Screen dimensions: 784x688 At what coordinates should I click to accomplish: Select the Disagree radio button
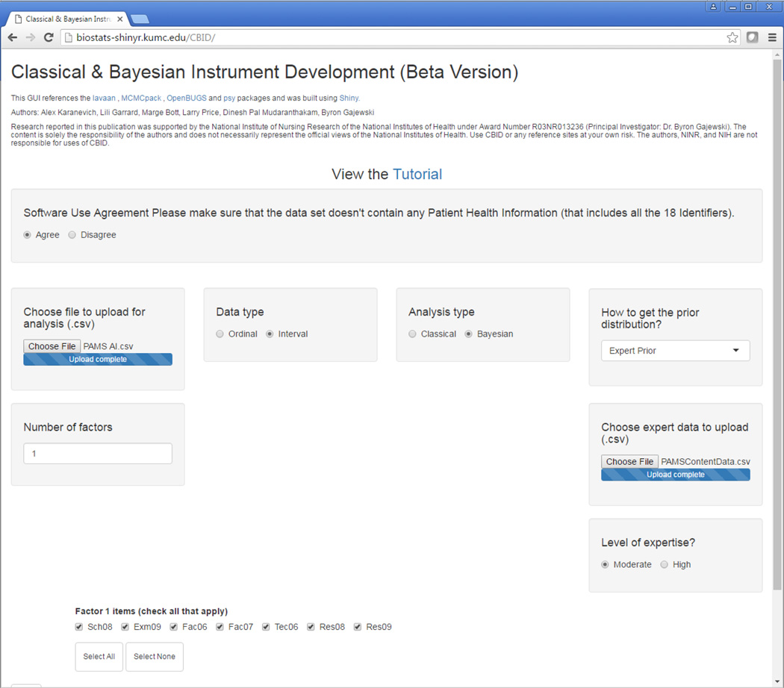(72, 235)
